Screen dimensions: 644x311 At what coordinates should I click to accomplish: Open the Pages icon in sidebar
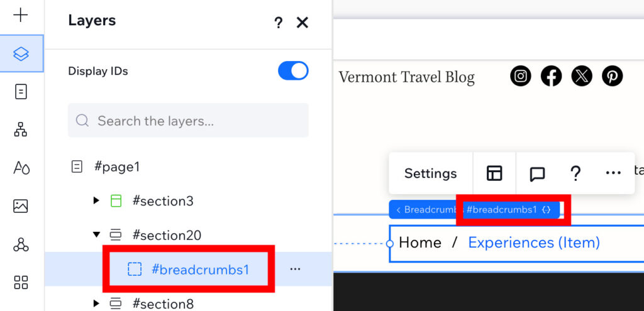point(21,92)
